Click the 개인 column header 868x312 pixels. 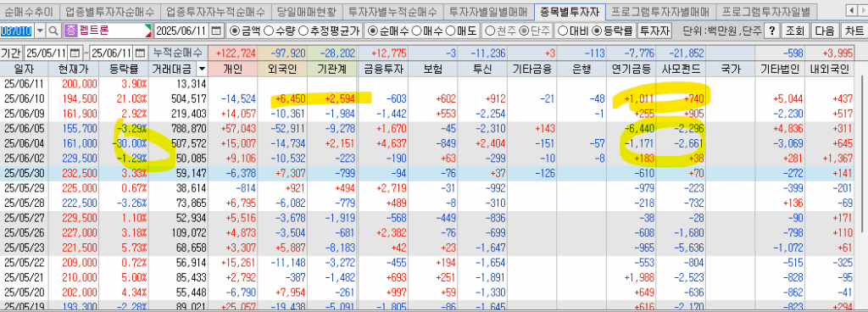pos(233,70)
